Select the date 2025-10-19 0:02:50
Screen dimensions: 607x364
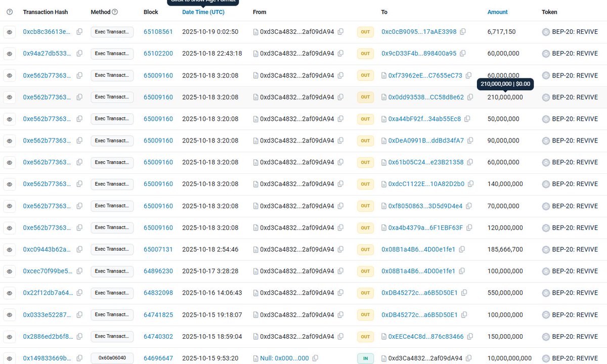point(210,32)
